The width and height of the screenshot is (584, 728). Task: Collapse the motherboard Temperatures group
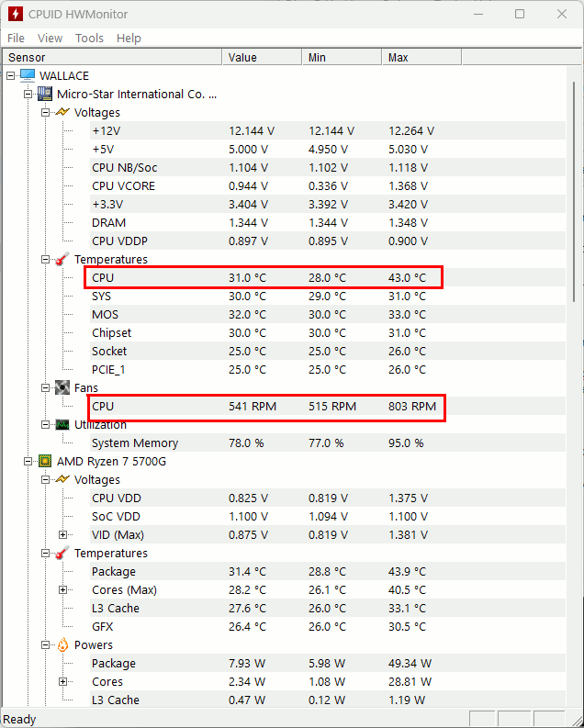click(x=46, y=260)
